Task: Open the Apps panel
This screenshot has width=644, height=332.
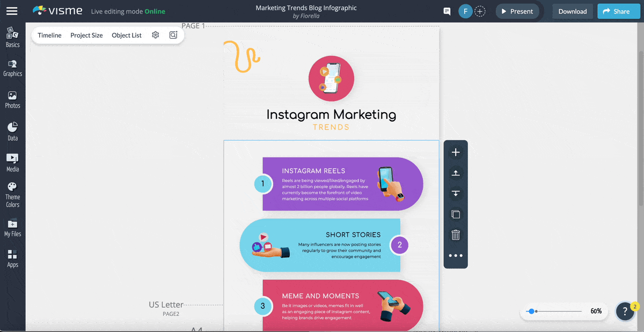Action: 12,259
